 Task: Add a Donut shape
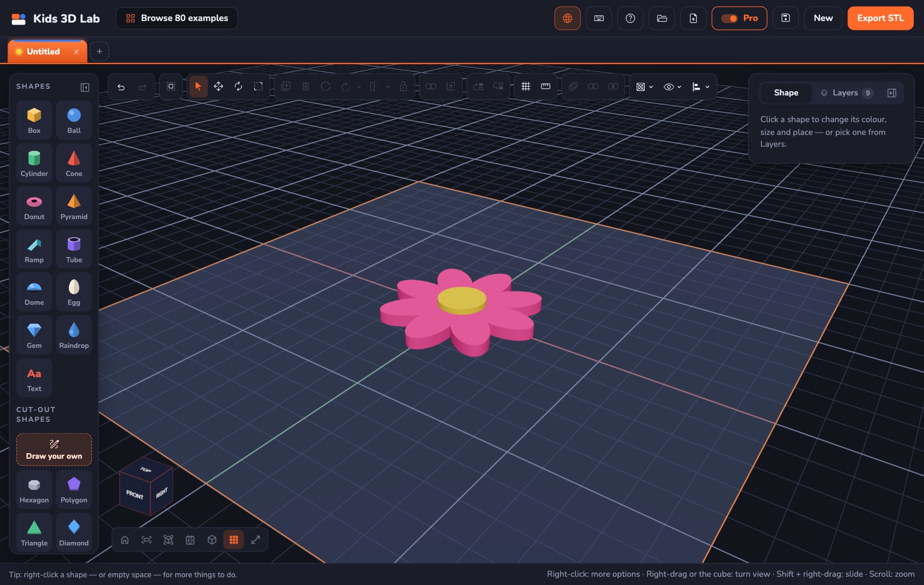[34, 206]
